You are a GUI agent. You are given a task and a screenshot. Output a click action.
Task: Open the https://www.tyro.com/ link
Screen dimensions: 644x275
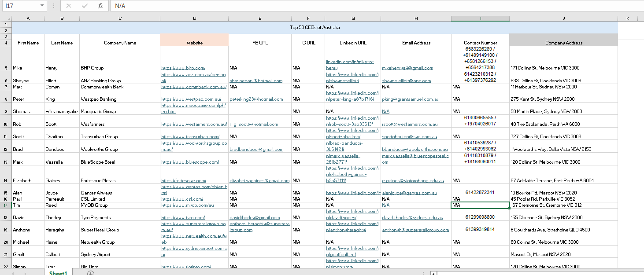pos(183,218)
